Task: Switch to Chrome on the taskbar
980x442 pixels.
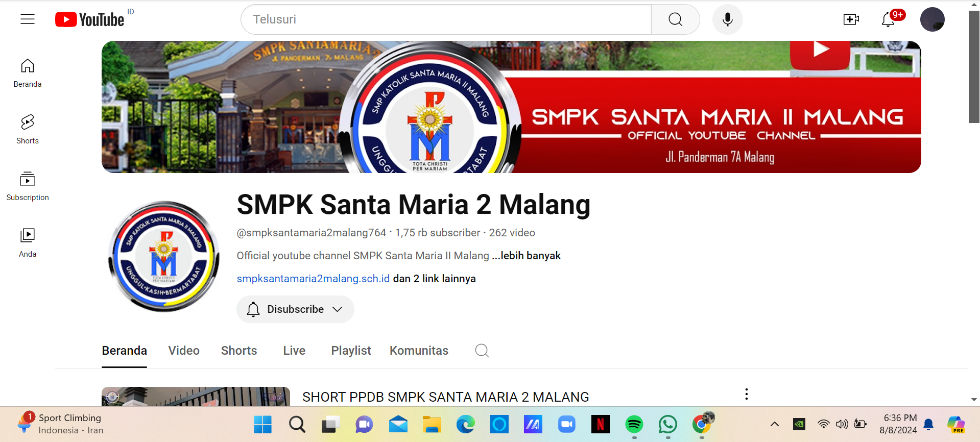Action: click(x=702, y=424)
